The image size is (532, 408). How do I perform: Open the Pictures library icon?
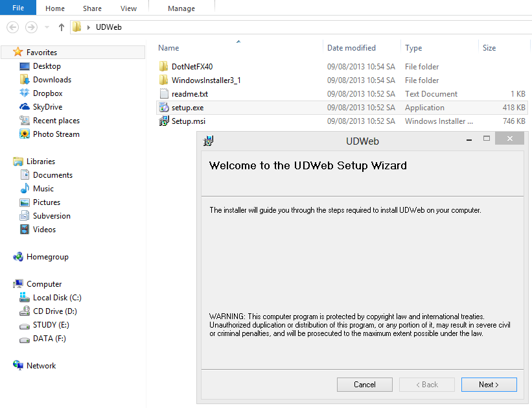[x=25, y=202]
